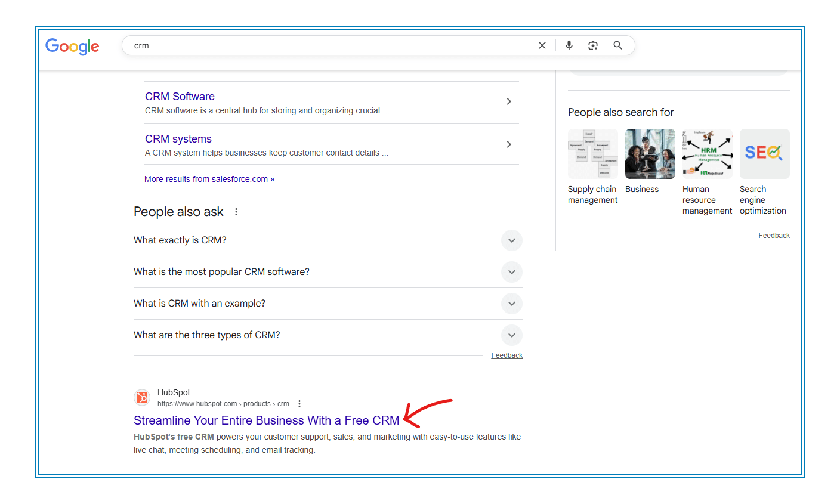The image size is (840, 504).
Task: Open the Human resource management thumbnail
Action: [x=708, y=154]
